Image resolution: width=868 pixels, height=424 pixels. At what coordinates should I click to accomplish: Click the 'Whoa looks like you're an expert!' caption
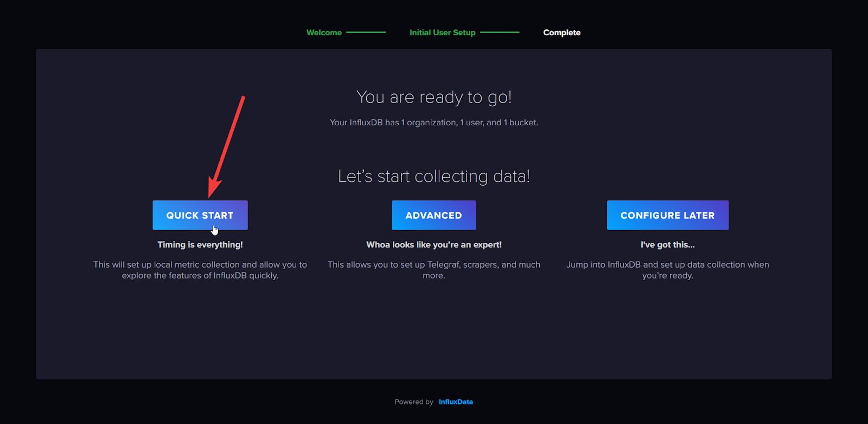click(x=434, y=244)
